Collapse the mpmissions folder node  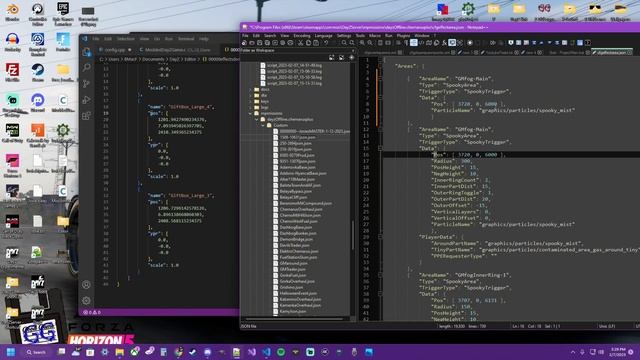coord(250,113)
